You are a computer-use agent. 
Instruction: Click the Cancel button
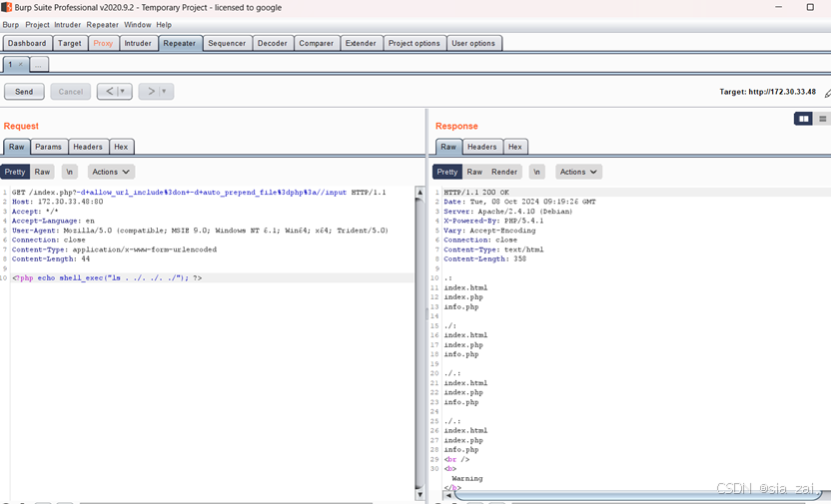(71, 91)
